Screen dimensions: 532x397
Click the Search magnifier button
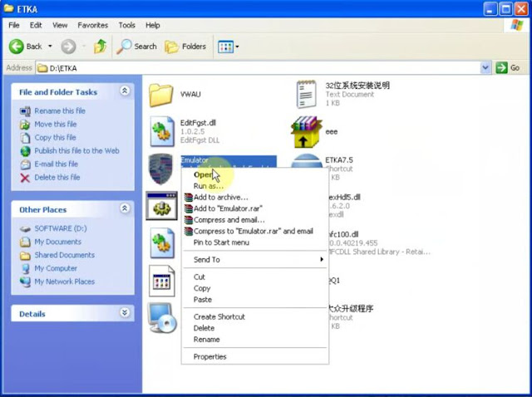136,47
